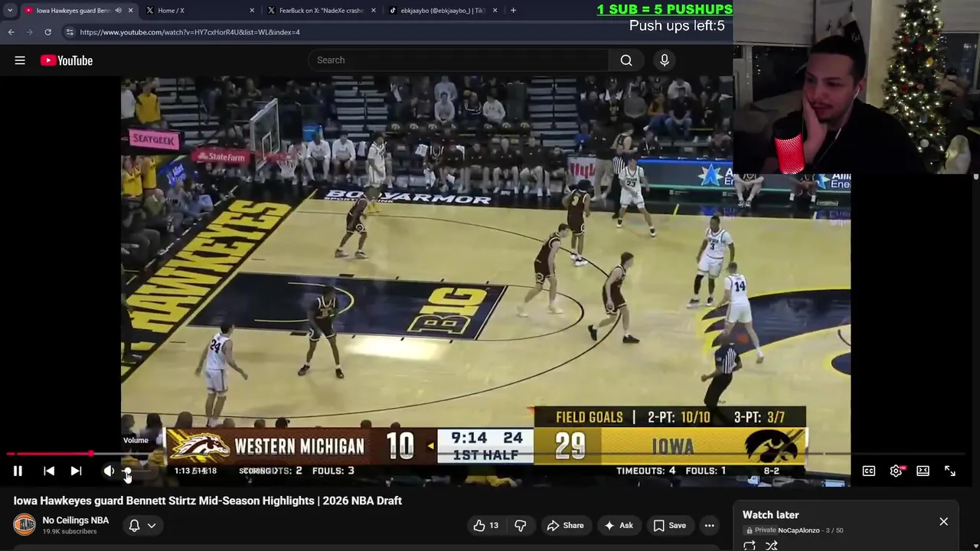The height and width of the screenshot is (551, 980).
Task: View site information icon in address bar
Action: (x=70, y=32)
